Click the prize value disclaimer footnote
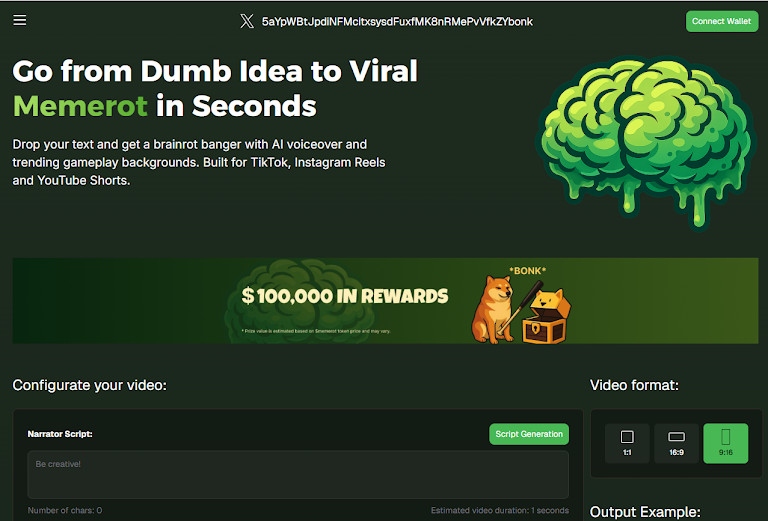768x521 pixels. [x=316, y=331]
